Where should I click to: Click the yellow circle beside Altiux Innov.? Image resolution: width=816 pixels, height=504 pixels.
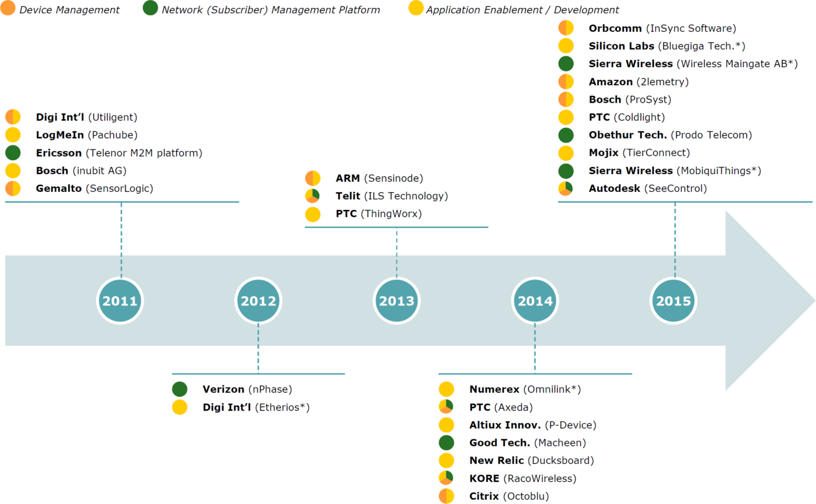coord(446,425)
